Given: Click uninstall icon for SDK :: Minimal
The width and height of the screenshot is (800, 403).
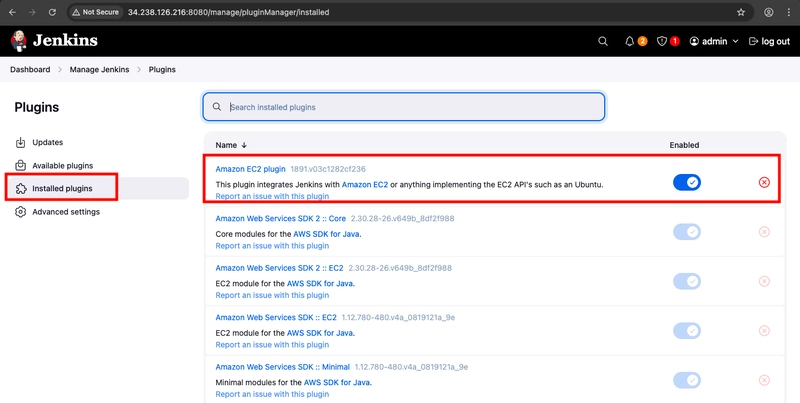Looking at the screenshot, I should click(764, 380).
